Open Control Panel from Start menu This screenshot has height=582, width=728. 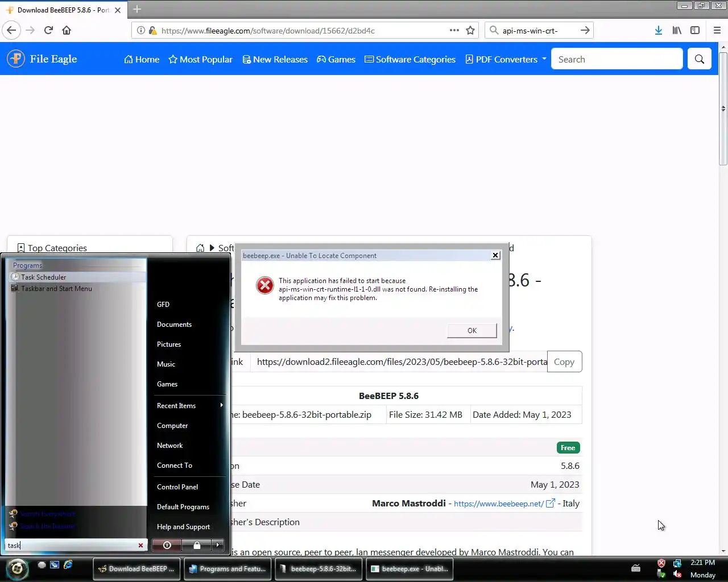click(x=177, y=487)
